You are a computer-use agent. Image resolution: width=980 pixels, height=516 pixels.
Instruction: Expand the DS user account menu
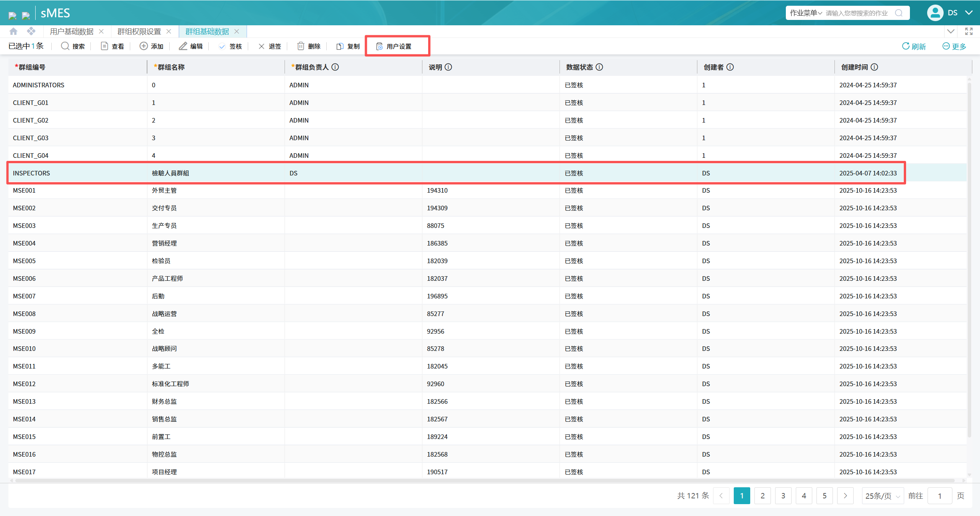[x=969, y=13]
